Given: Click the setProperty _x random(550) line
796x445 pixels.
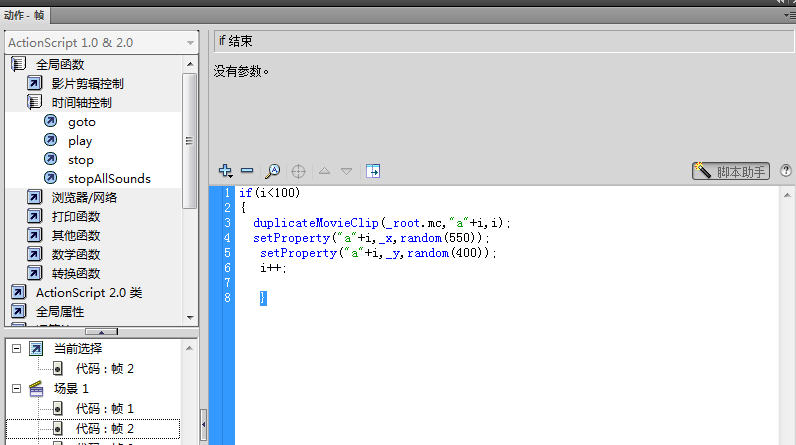Looking at the screenshot, I should point(371,238).
